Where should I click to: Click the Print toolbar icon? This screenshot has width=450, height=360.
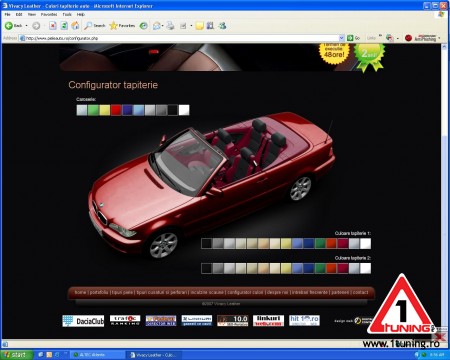pyautogui.click(x=170, y=26)
